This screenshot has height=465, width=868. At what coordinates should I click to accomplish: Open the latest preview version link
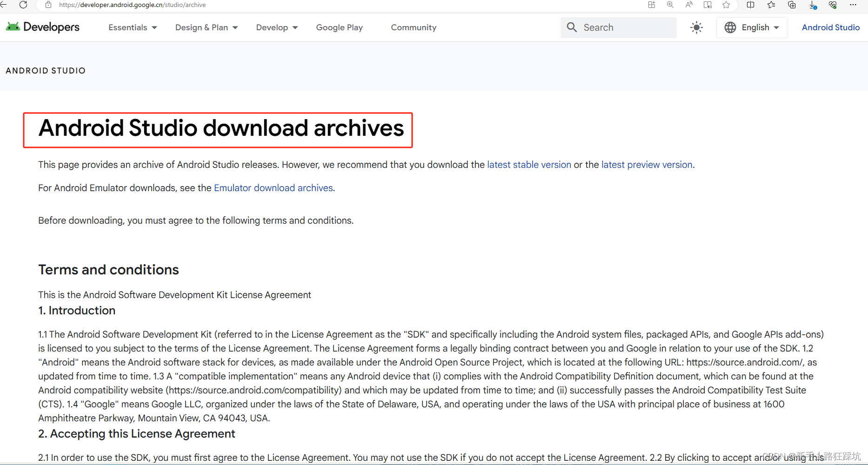pos(647,165)
